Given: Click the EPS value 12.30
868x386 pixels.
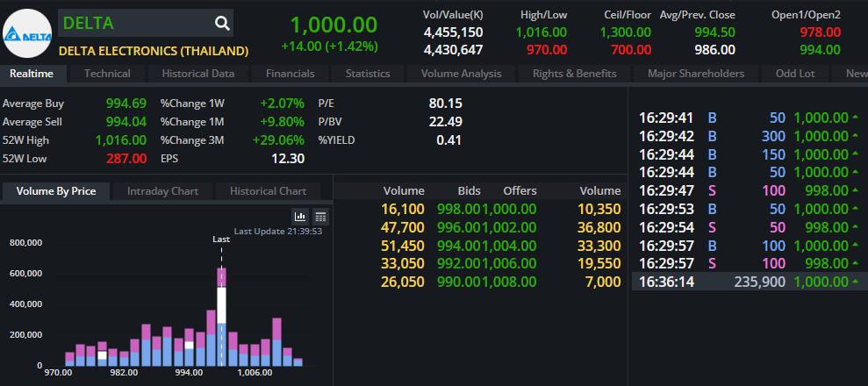Looking at the screenshot, I should click(288, 159).
